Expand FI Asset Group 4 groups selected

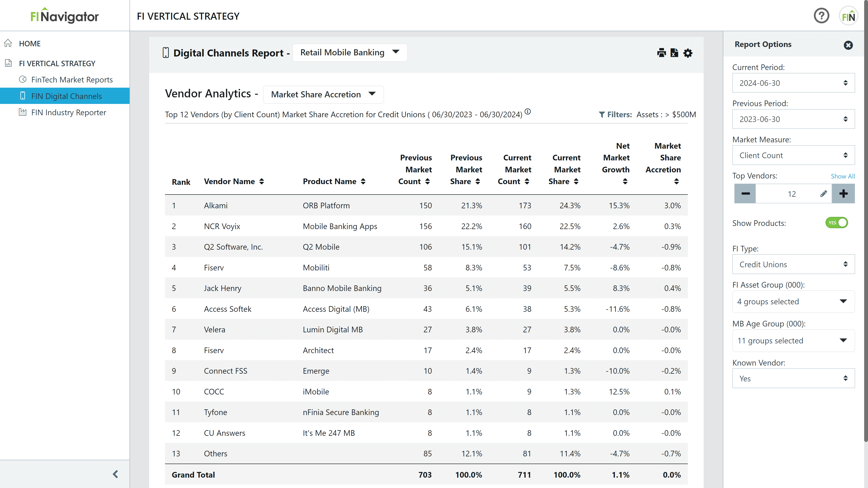tap(794, 301)
